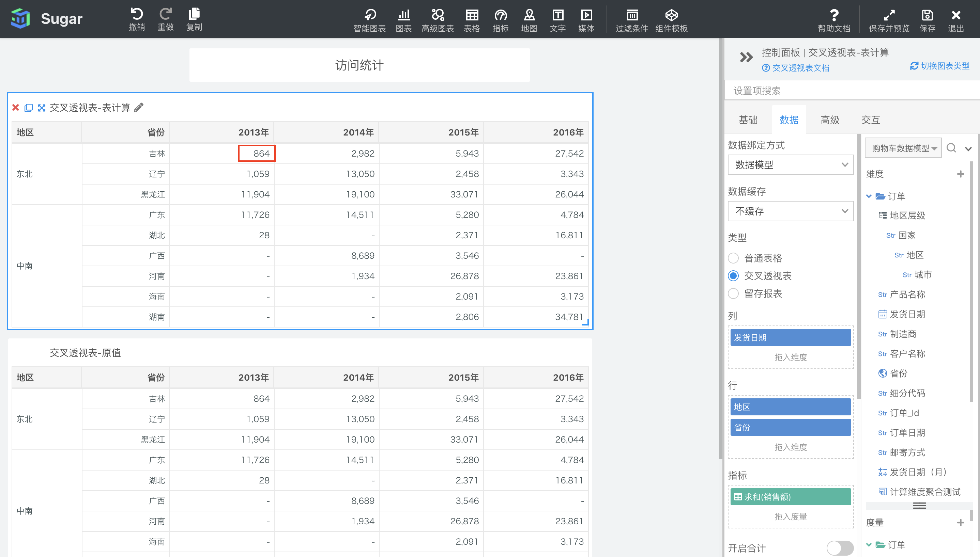Open the 高级图表 advanced chart menu
This screenshot has width=980, height=557.
tap(438, 20)
